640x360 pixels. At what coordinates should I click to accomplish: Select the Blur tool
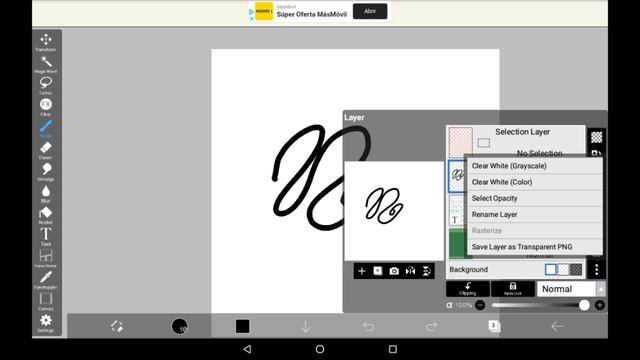(x=46, y=194)
